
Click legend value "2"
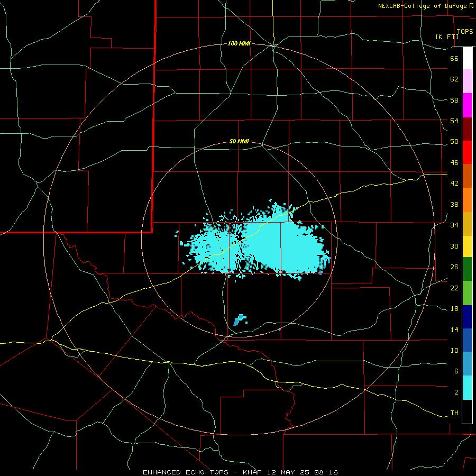pos(456,392)
